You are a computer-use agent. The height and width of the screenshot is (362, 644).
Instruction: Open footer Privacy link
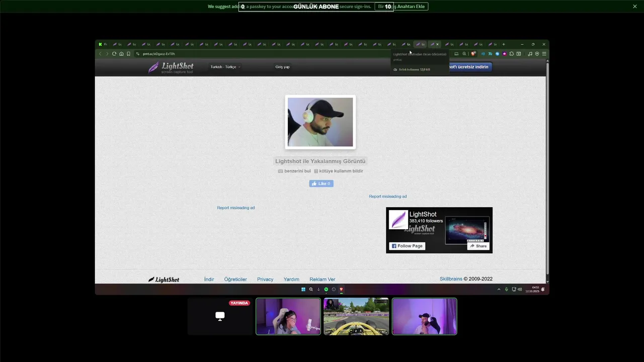(x=265, y=280)
